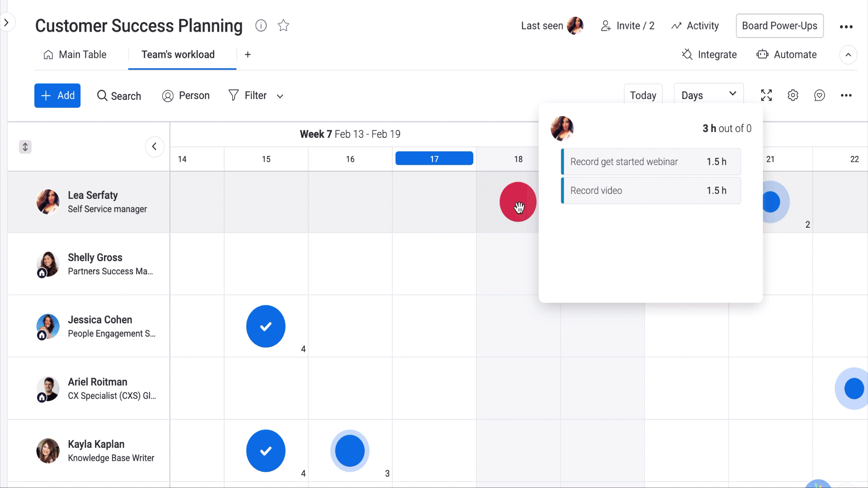This screenshot has width=868, height=488.
Task: Click the settings gear icon
Action: click(793, 95)
